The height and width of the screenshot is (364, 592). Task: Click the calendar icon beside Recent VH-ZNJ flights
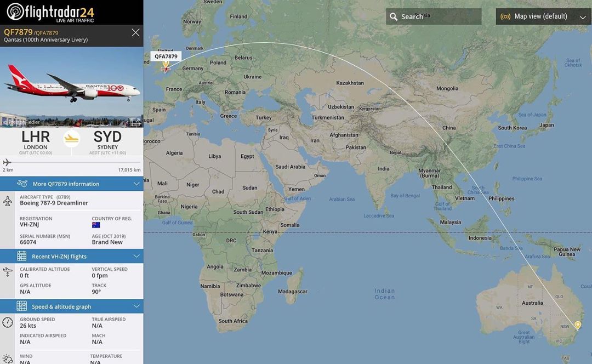pyautogui.click(x=21, y=256)
